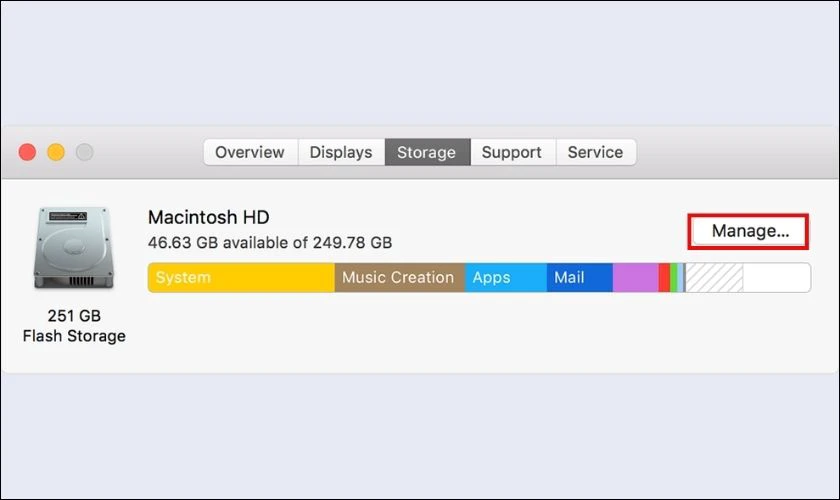Go to the Support tab
Image resolution: width=840 pixels, height=500 pixels.
pos(511,152)
